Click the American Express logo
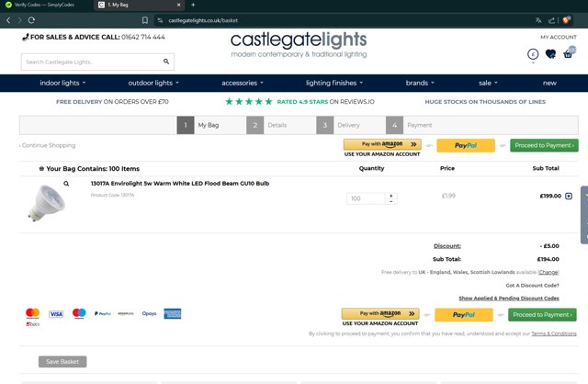Viewport: 588px width, 384px height. point(173,313)
